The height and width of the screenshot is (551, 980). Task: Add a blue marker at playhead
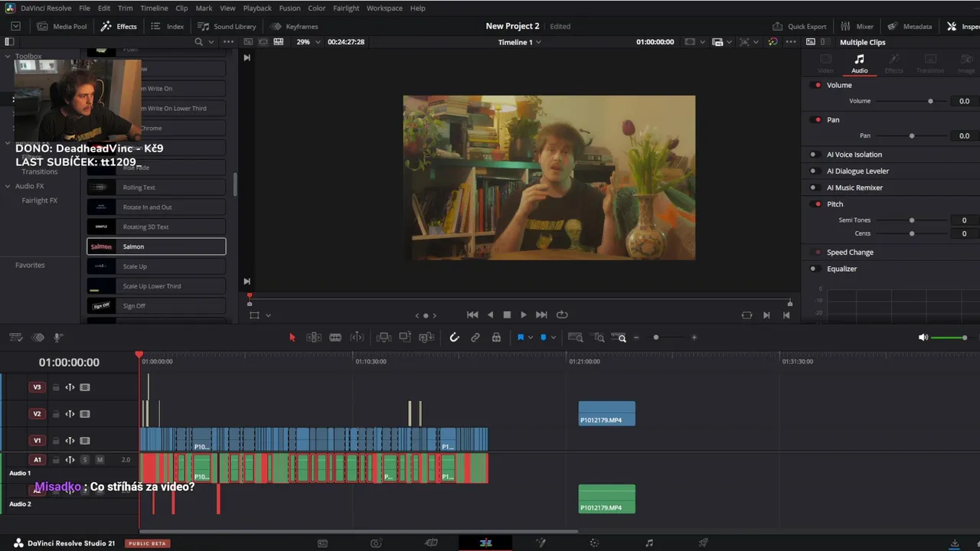(544, 337)
